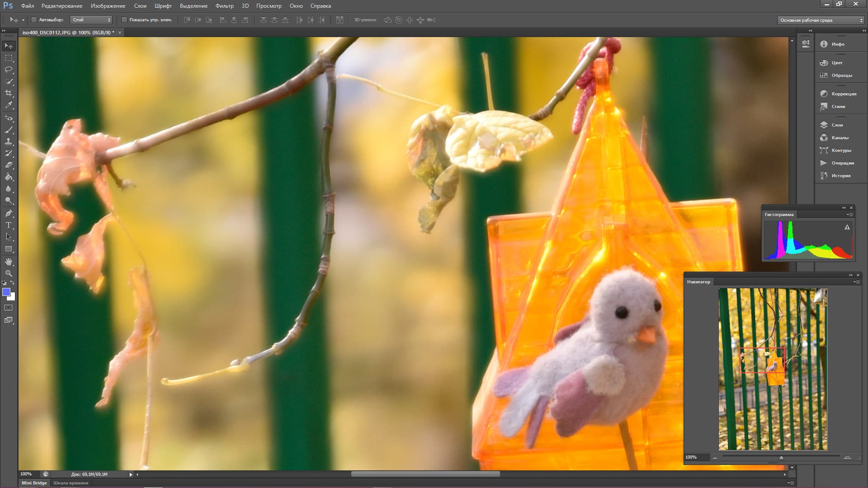Open Основная рабочая среда workspace dropdown

[x=821, y=20]
